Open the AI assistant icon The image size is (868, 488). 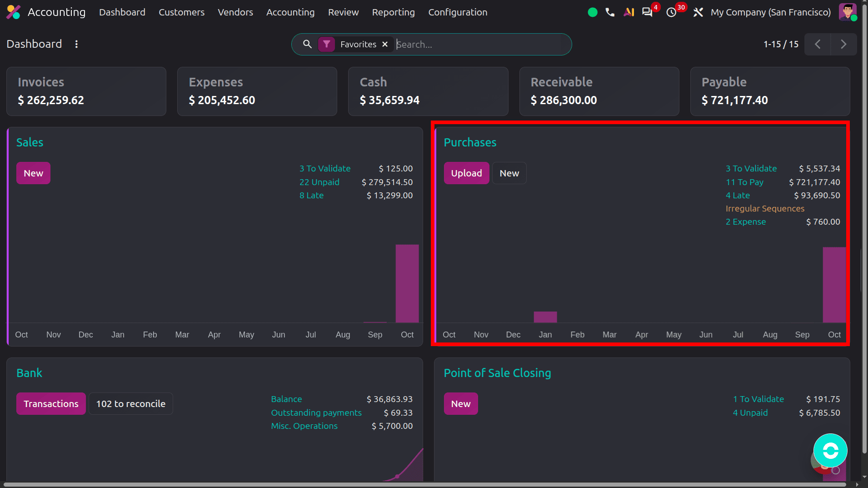(629, 12)
